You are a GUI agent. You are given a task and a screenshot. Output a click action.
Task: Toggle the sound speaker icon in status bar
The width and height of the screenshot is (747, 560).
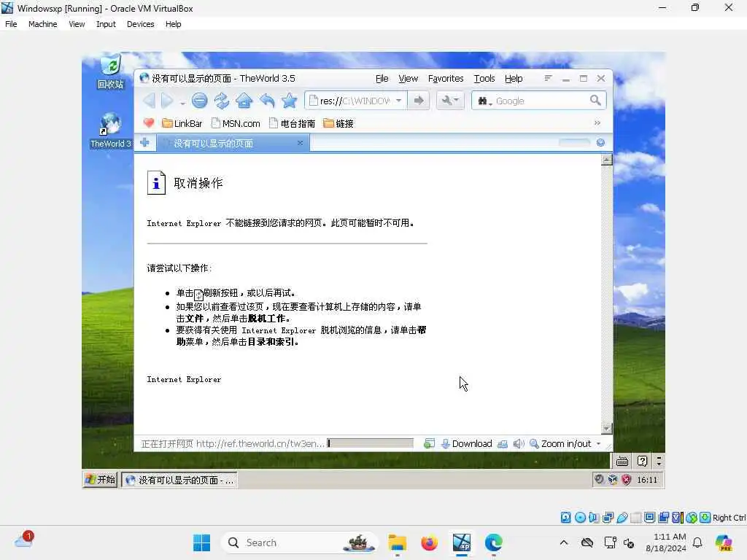point(519,444)
